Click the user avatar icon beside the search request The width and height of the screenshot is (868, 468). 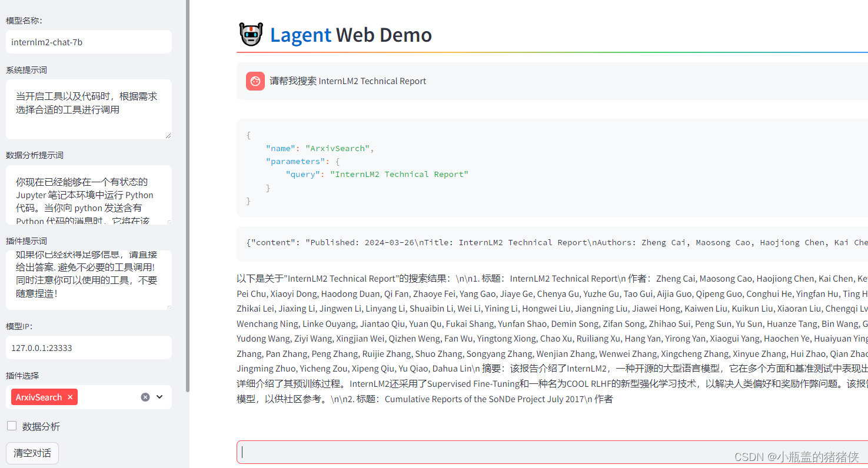click(x=255, y=81)
